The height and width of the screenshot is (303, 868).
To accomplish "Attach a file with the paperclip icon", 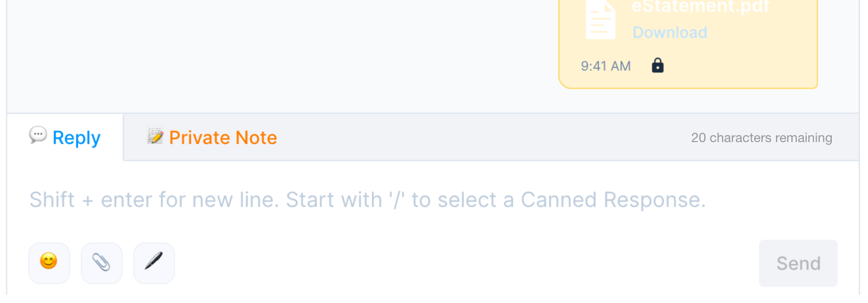I will 101,263.
